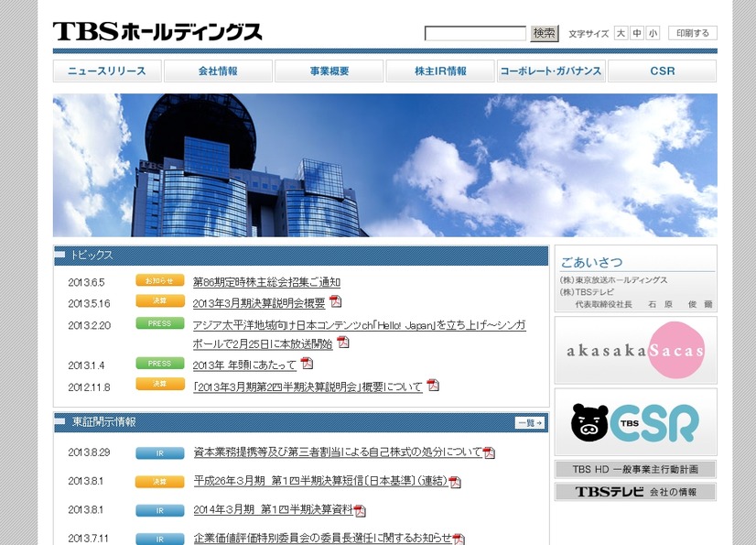Open PDF icon next to 2013年 年頭にあたって
Viewport: 756px width, 545px height.
pos(308,364)
